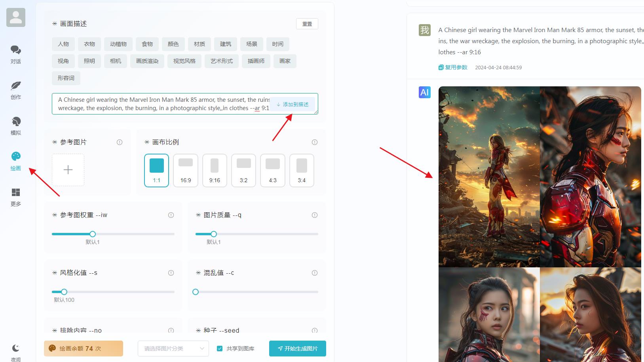Open the 模拟 sidebar item
The image size is (644, 362).
coord(16,126)
